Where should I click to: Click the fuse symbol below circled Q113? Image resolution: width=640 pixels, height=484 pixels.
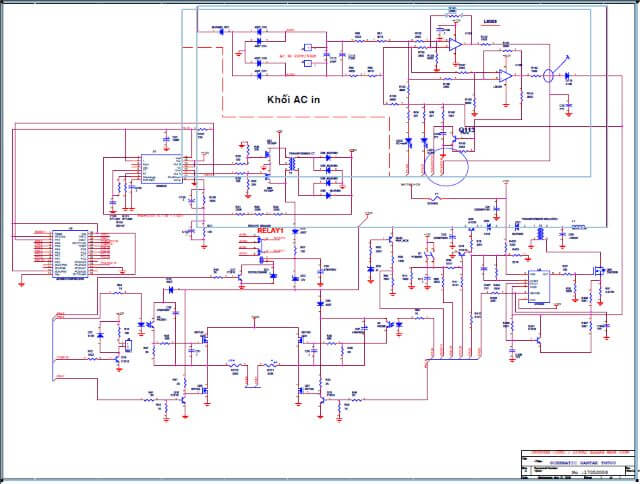pos(433,200)
